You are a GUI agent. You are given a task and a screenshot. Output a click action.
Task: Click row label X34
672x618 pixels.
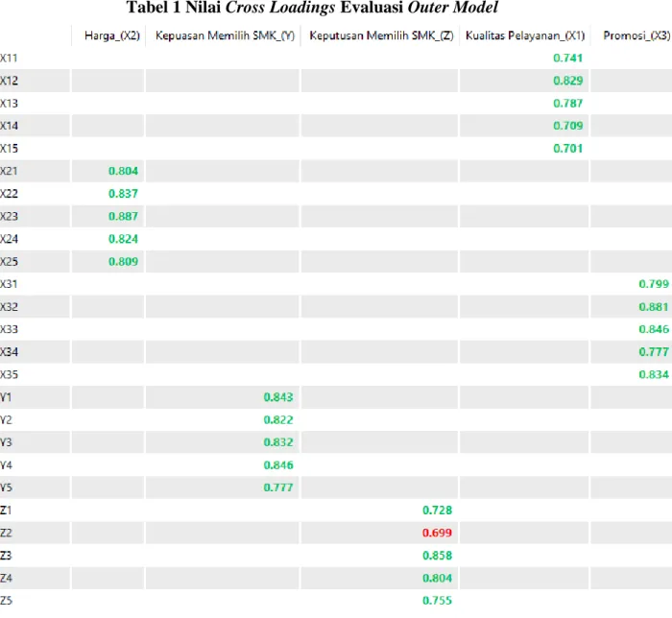(x=9, y=352)
